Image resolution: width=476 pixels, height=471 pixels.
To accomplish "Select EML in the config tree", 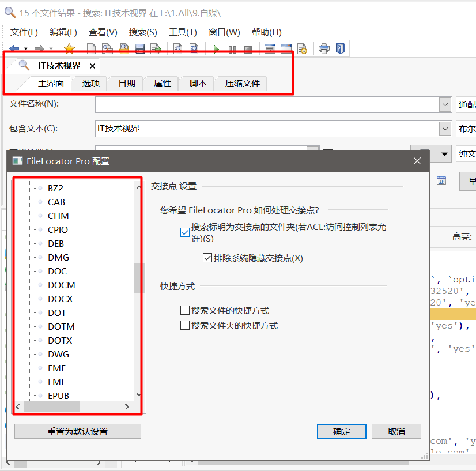I will coord(57,382).
